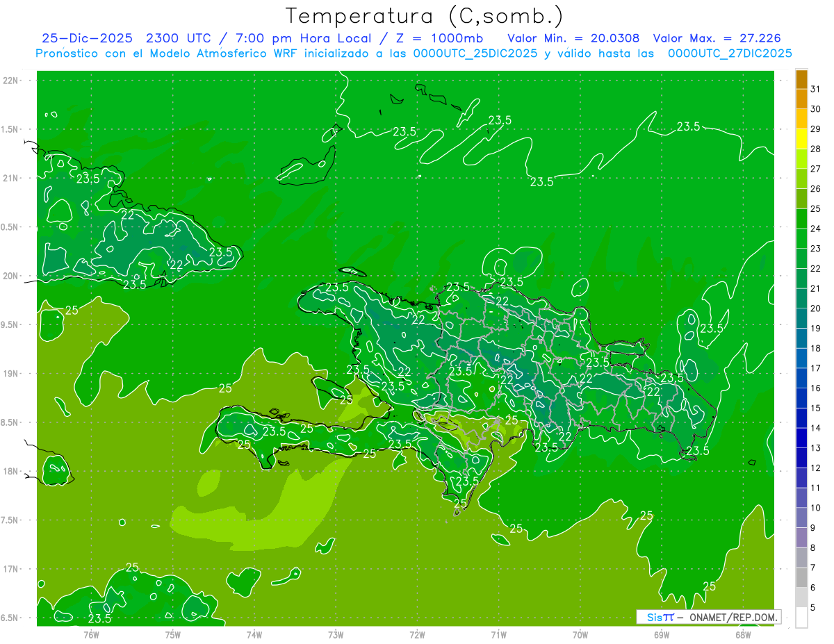Click the colorbar label 19

point(815,328)
